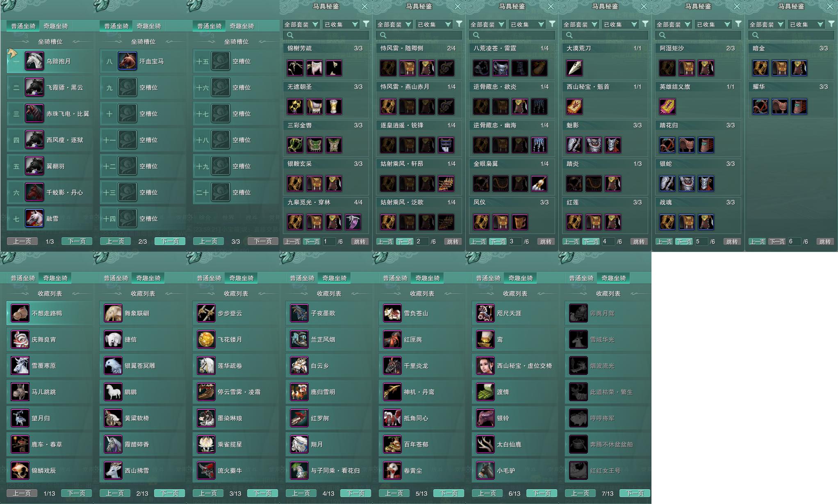Click search field above 锦榭芳疏 set

(x=326, y=35)
